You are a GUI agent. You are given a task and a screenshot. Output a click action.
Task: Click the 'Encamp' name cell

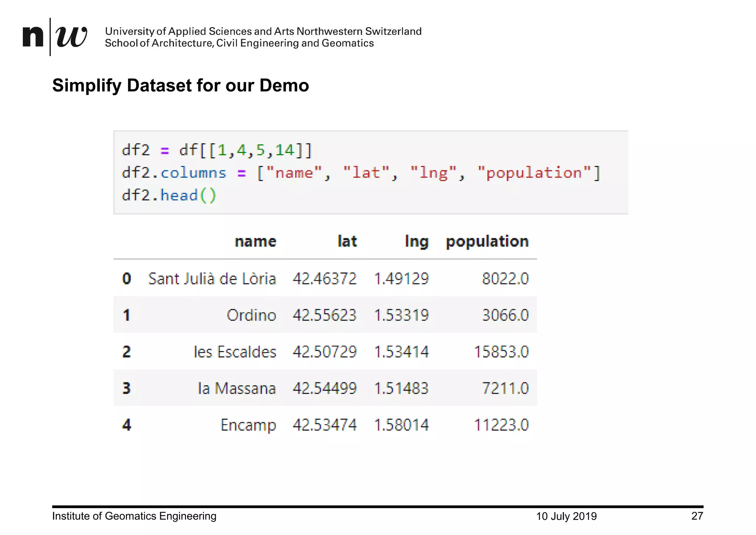pos(248,425)
